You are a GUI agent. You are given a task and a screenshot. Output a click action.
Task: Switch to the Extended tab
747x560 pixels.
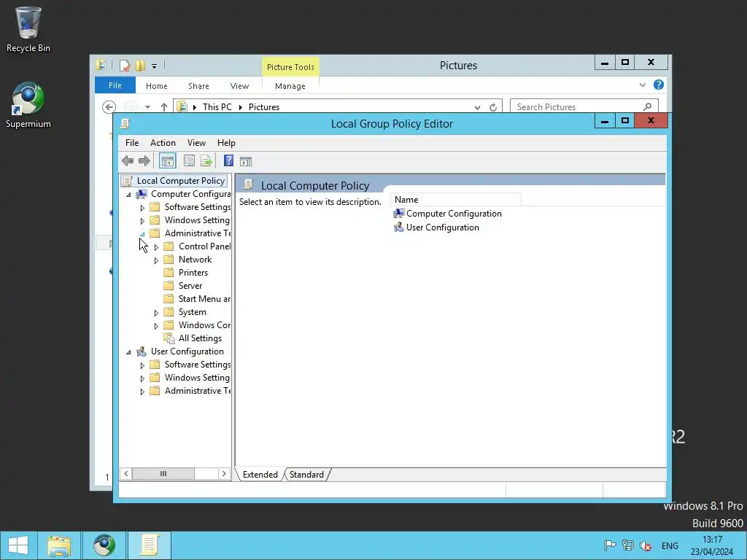(260, 475)
